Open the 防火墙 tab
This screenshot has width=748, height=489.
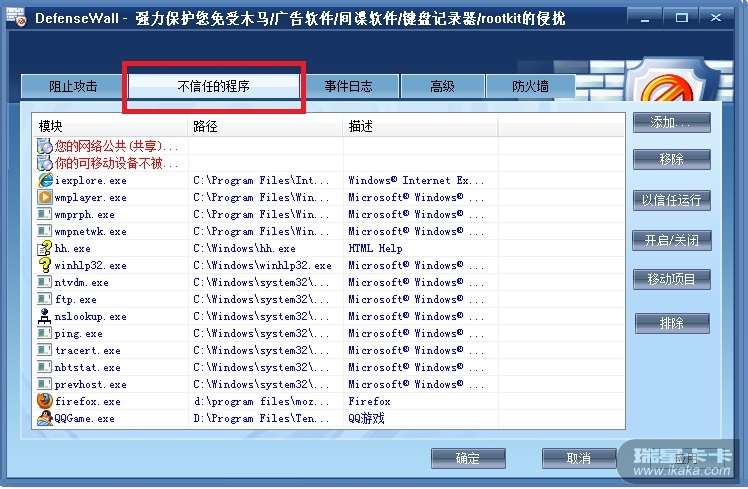(x=530, y=86)
